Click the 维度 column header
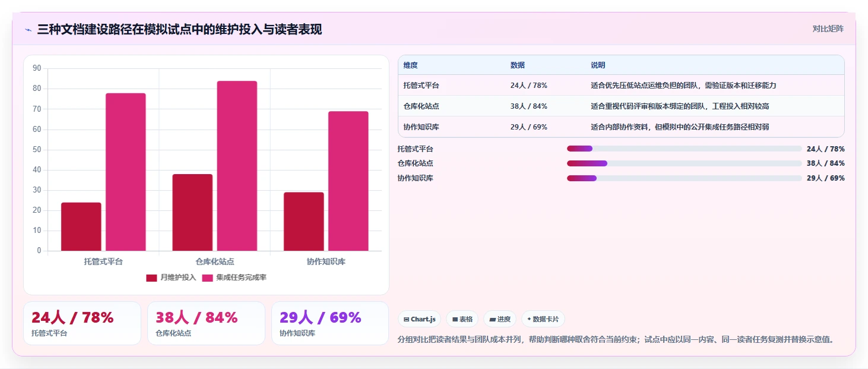Image resolution: width=868 pixels, height=369 pixels. click(x=410, y=65)
